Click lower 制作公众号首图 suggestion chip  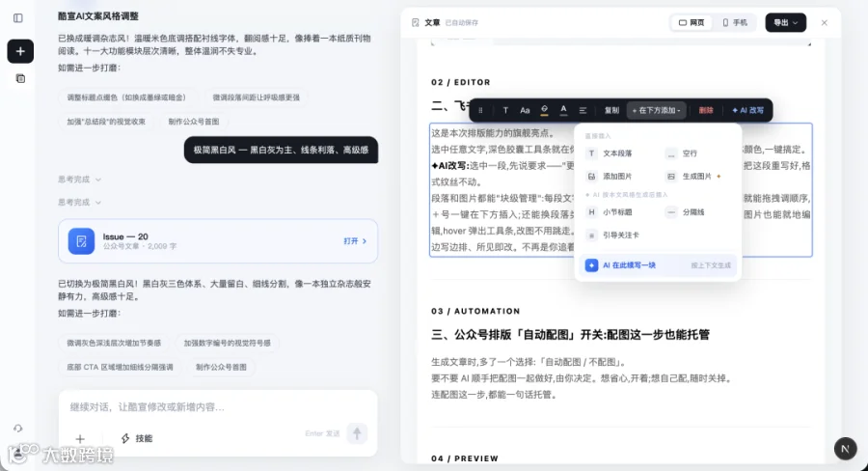[x=221, y=367]
